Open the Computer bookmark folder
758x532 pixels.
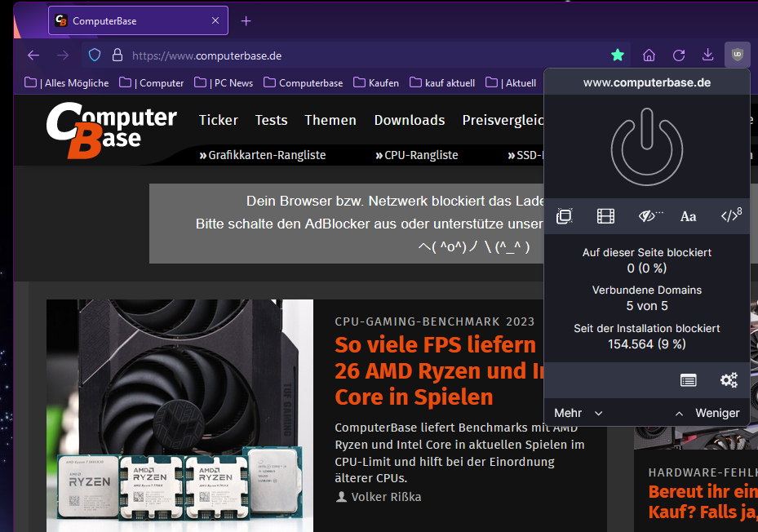click(x=151, y=82)
